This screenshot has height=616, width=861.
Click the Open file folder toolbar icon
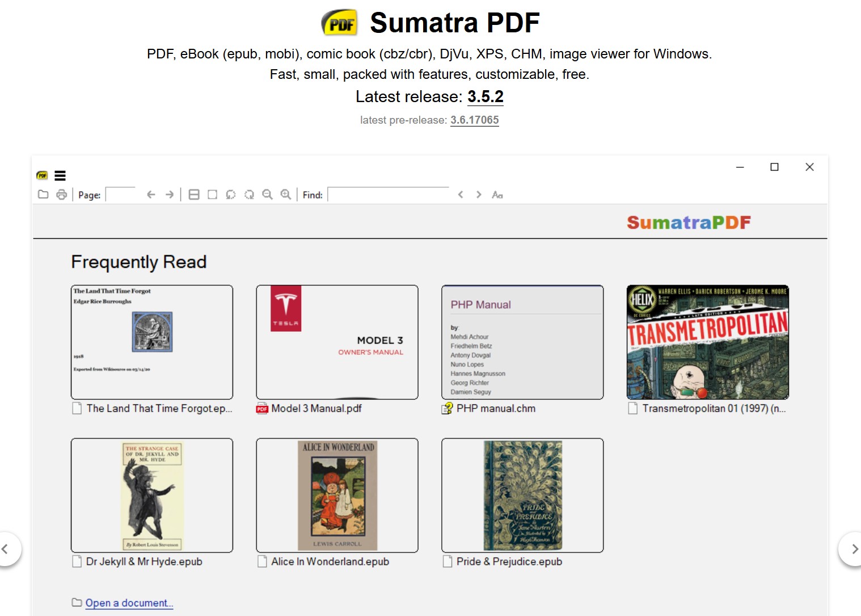43,195
